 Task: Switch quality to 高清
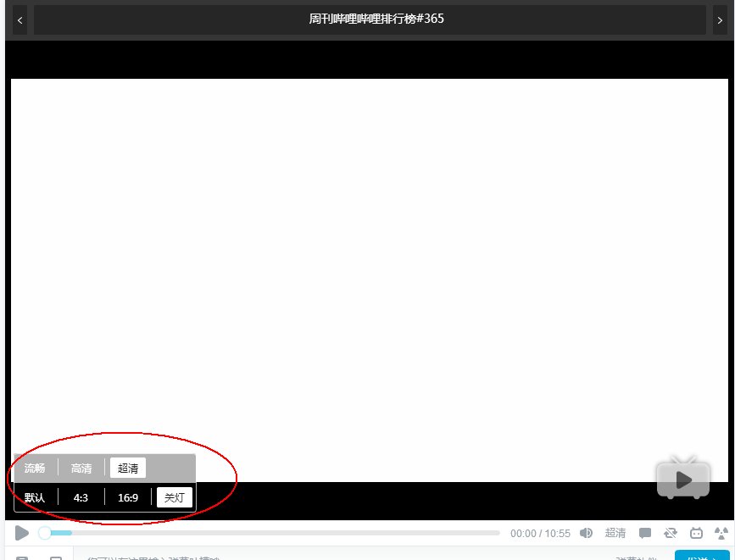81,468
